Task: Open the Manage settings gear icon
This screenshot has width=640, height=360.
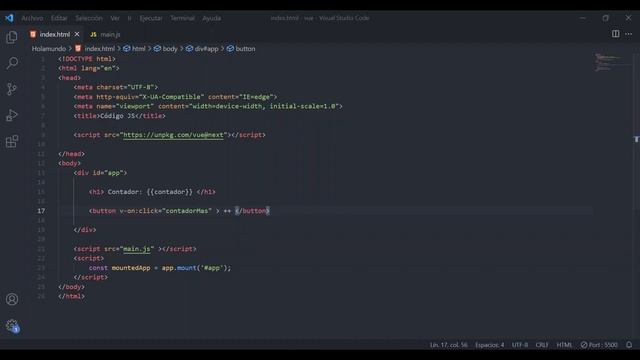Action: pyautogui.click(x=12, y=325)
